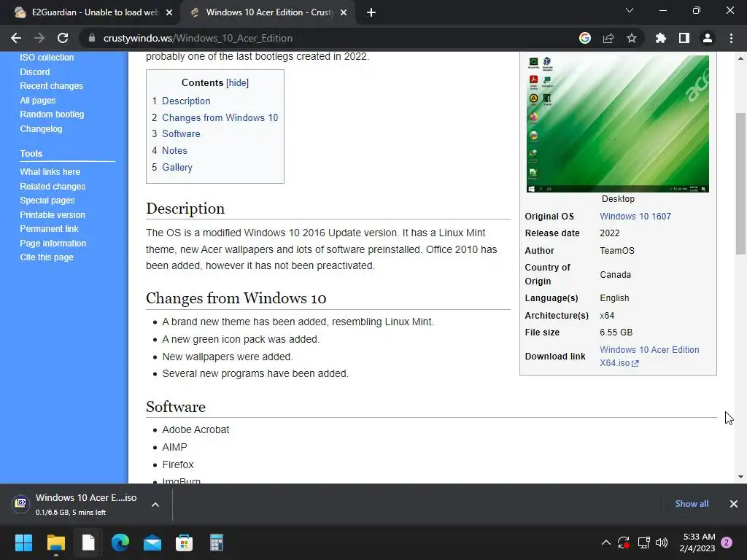
Task: Switch to the E2Guardian tab
Action: pyautogui.click(x=91, y=12)
